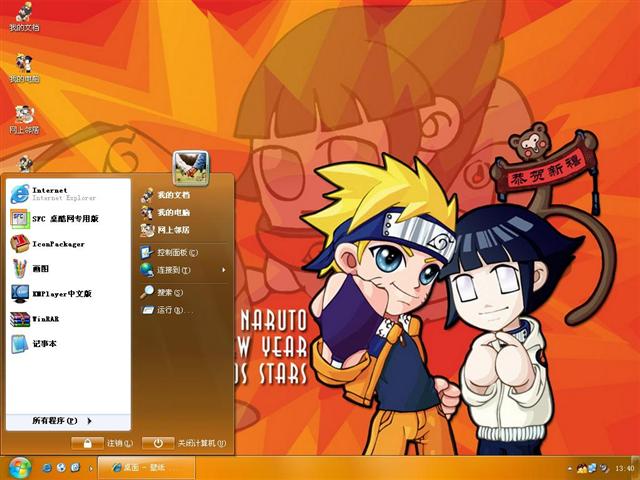
Task: Click the two-people messenger tray icon
Action: 582,468
